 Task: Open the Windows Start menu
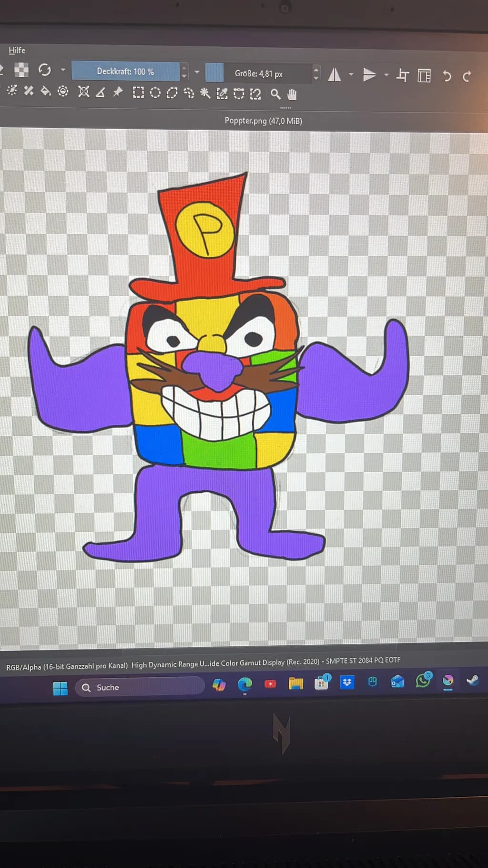coord(61,688)
